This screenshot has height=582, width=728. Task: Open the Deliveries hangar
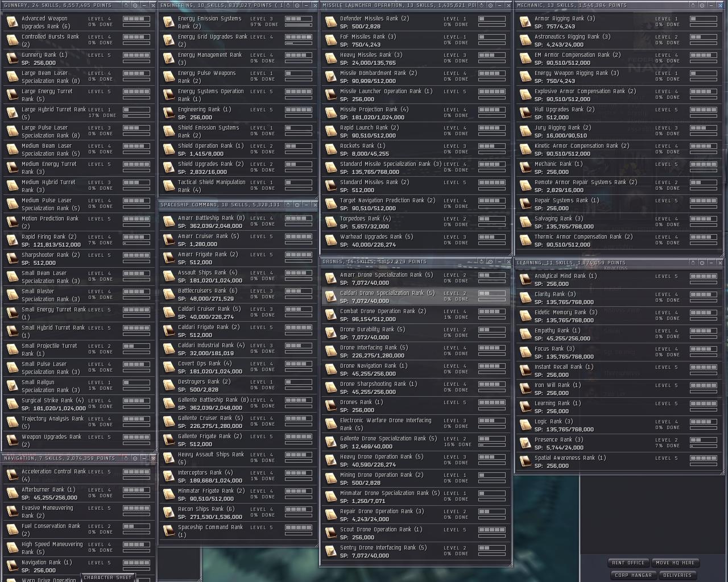click(677, 575)
